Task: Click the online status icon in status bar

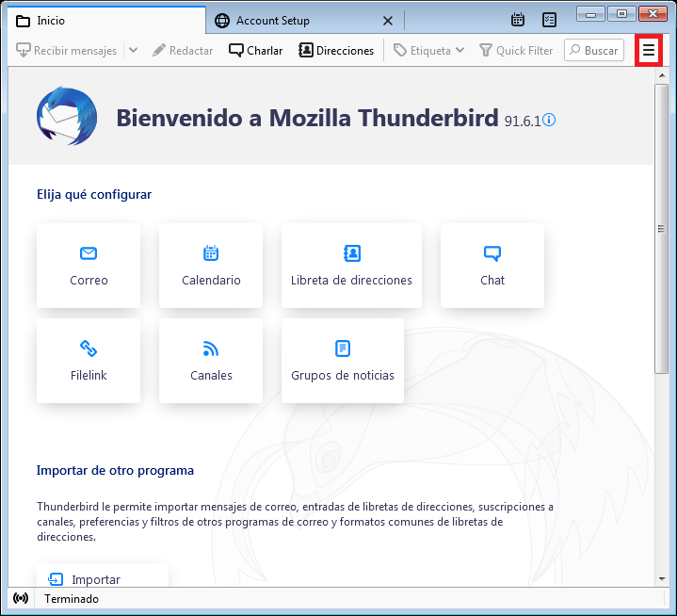Action: tap(21, 598)
